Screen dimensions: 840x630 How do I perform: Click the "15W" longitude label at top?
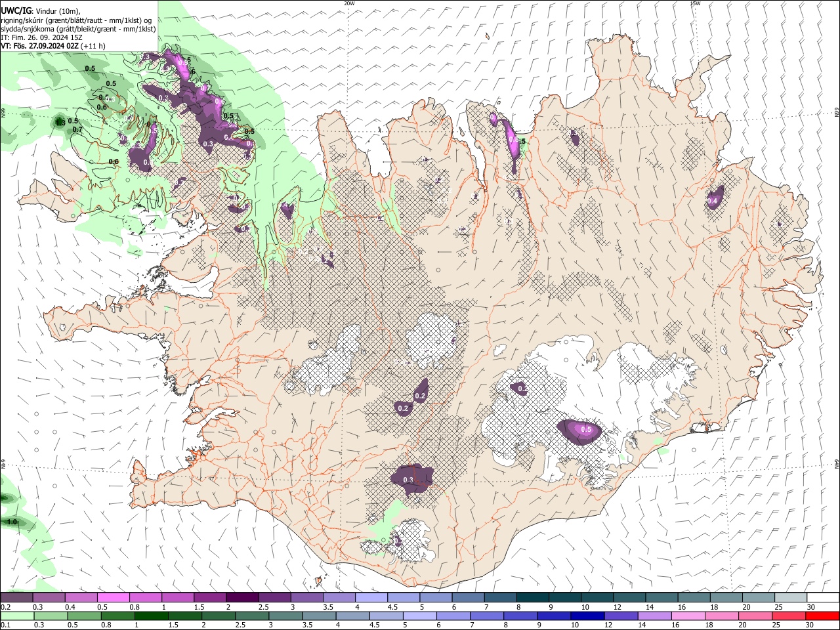[x=695, y=3]
